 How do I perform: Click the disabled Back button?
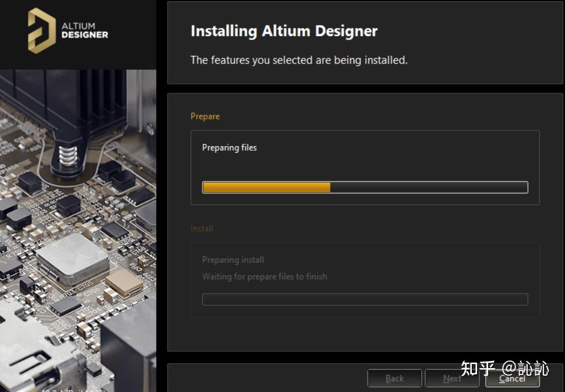coord(394,378)
